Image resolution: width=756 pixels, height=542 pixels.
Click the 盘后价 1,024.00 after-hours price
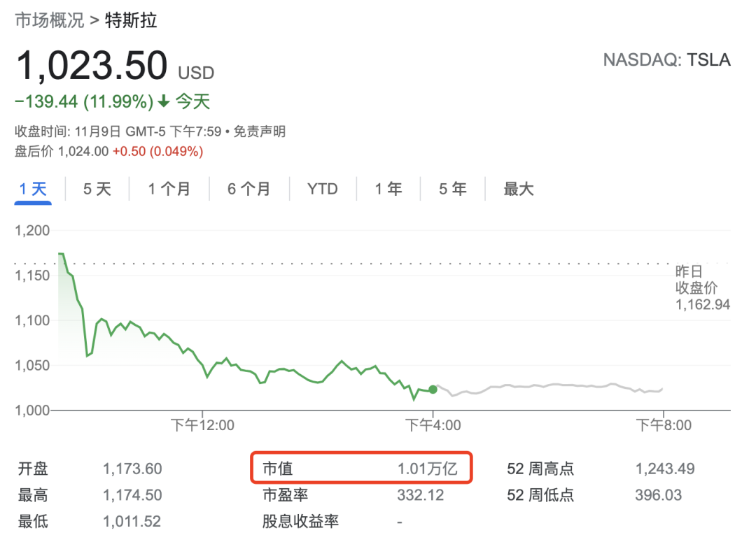click(83, 151)
